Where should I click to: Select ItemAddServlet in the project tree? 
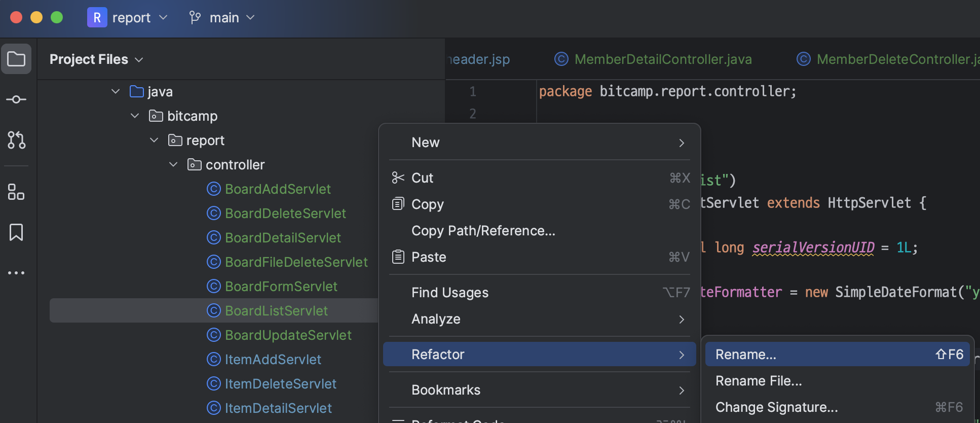(273, 360)
